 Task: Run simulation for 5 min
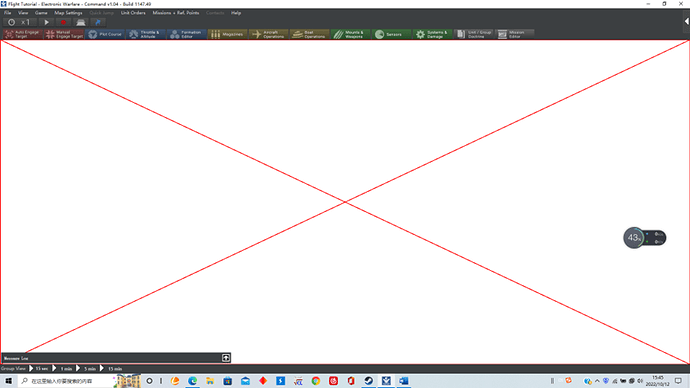pyautogui.click(x=86, y=368)
